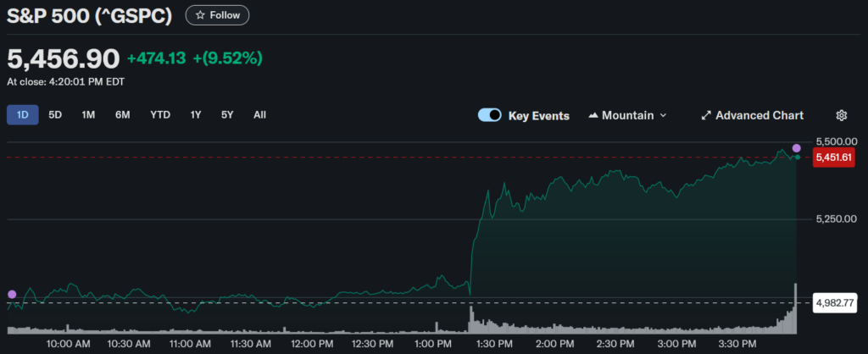Screen dimensions: 868x354
Task: Click the 12:00 PM time axis label
Action: [312, 344]
